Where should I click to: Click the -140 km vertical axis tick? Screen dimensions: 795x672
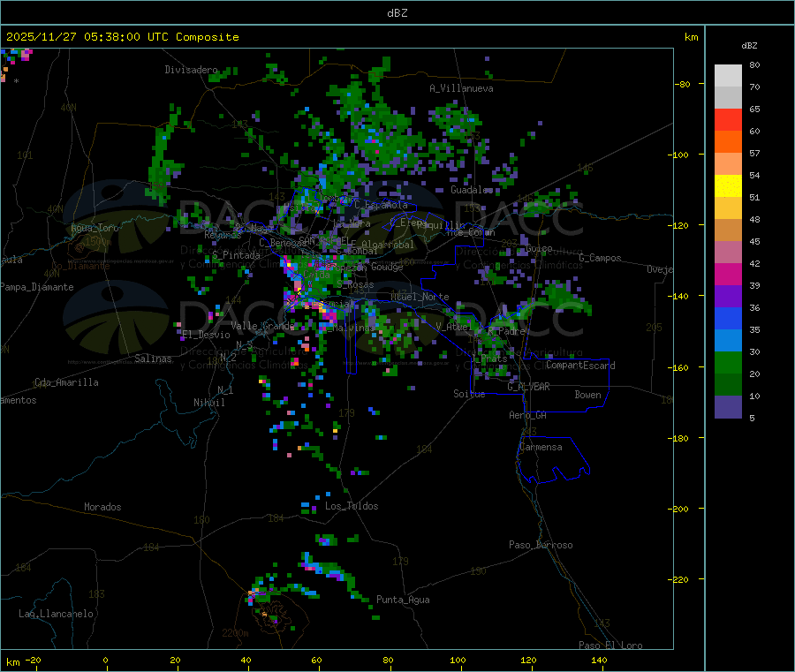(680, 297)
